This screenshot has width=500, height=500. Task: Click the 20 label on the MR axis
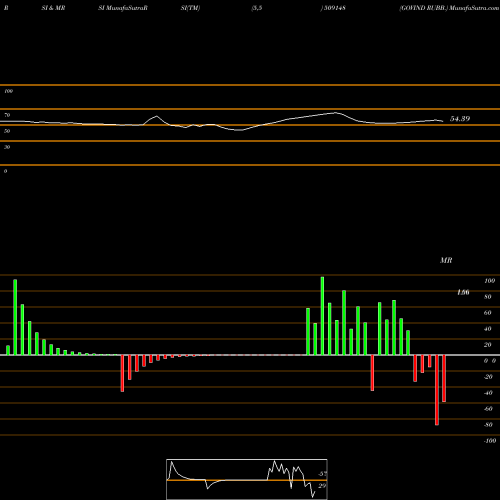click(x=488, y=345)
